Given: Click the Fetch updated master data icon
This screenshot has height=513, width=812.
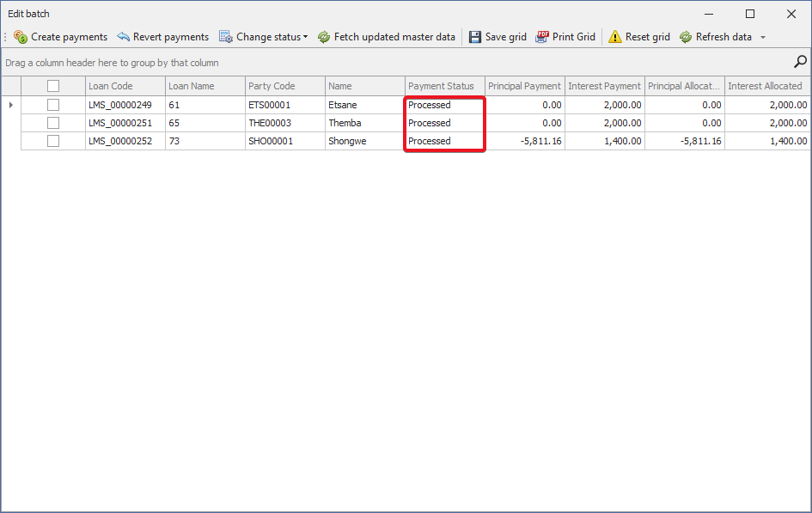Looking at the screenshot, I should point(324,37).
